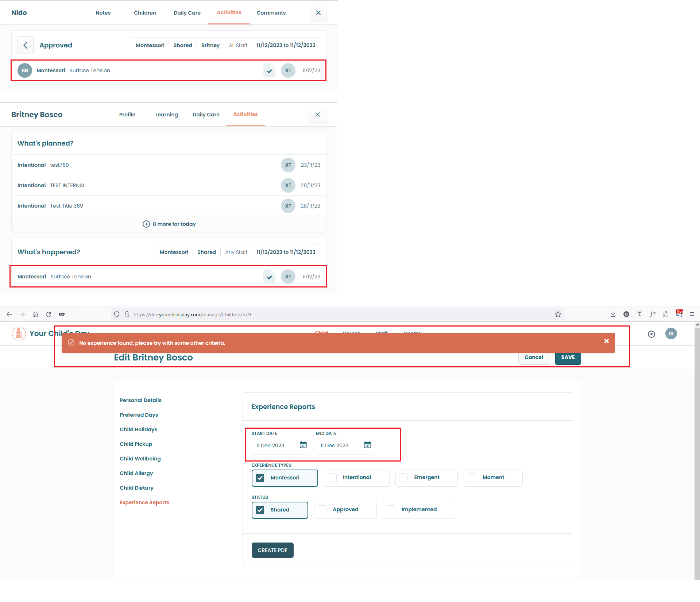Open Shared filter in Approved bar

tap(183, 45)
